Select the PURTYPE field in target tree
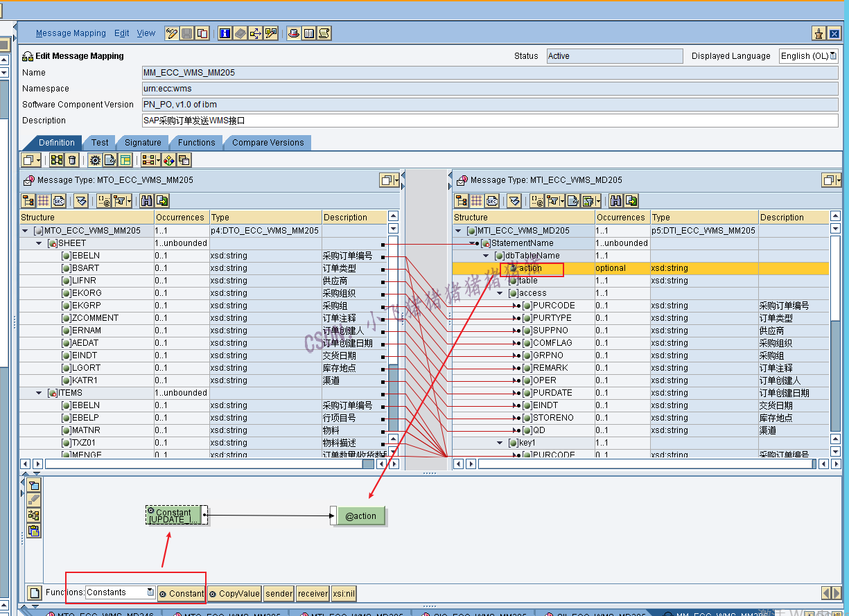The height and width of the screenshot is (616, 849). pos(552,318)
